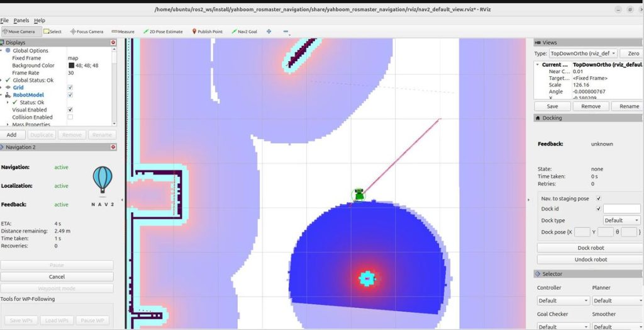Click the Dock id text field
Screen dimensions: 644x330
pyautogui.click(x=621, y=208)
